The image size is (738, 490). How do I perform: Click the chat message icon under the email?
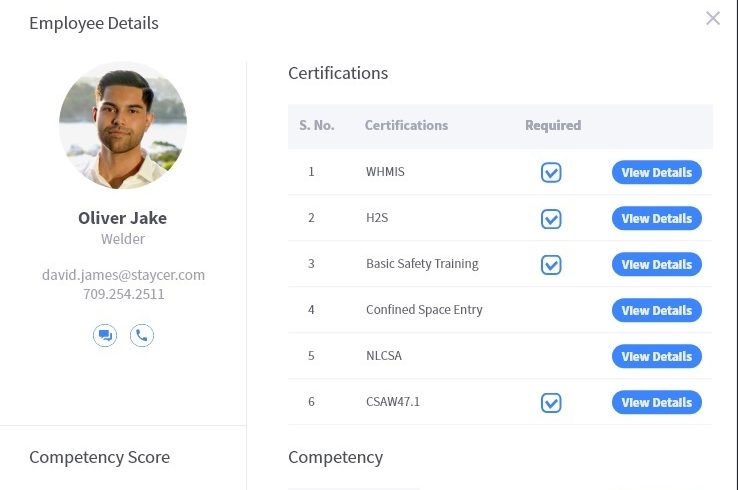(x=105, y=335)
